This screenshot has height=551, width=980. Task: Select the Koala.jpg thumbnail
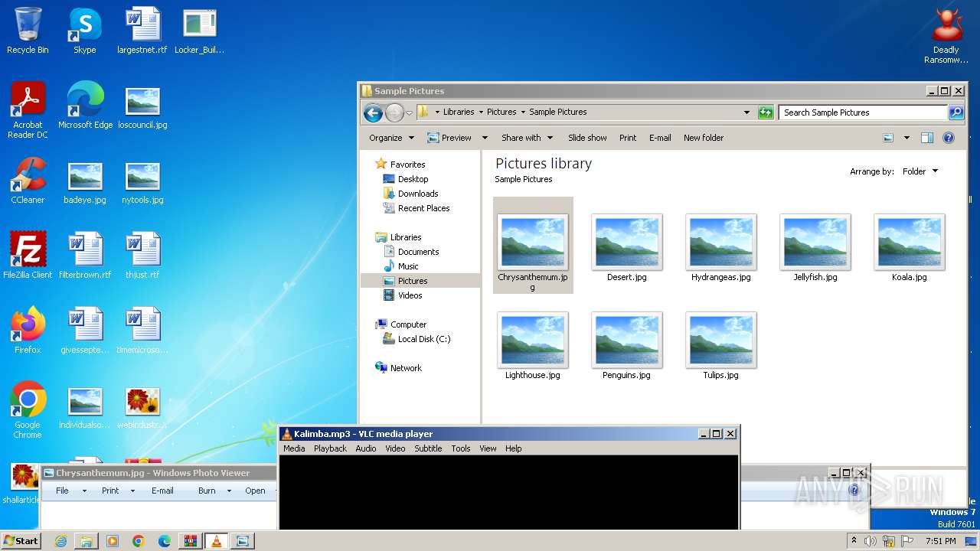pos(910,248)
